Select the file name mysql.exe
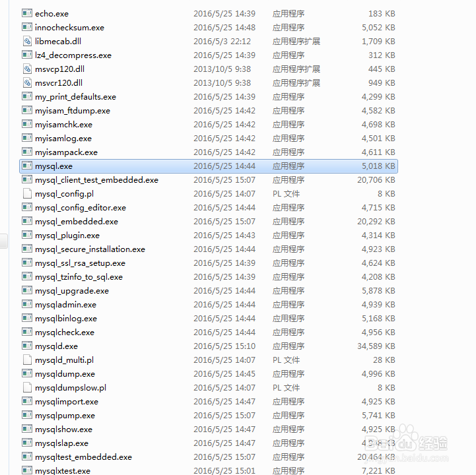The height and width of the screenshot is (475, 476). 53,166
